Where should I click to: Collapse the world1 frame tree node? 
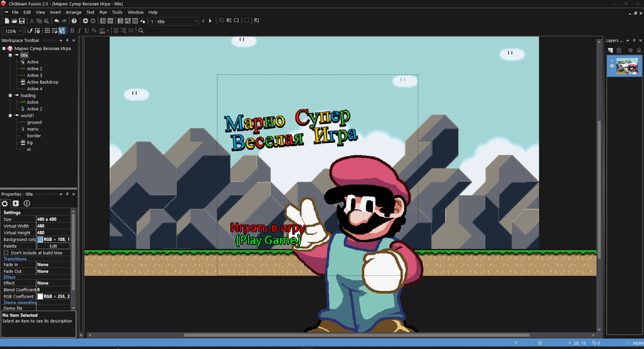tap(10, 115)
